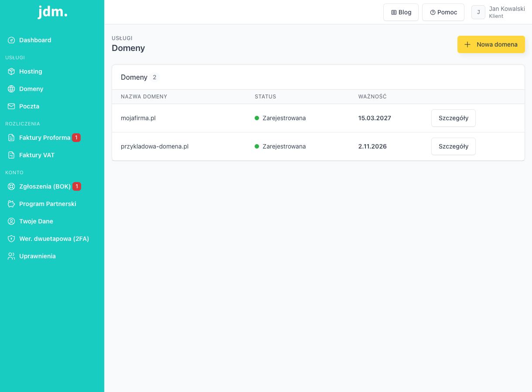Go to Twoje Dane settings
The image size is (532, 392).
[52, 221]
